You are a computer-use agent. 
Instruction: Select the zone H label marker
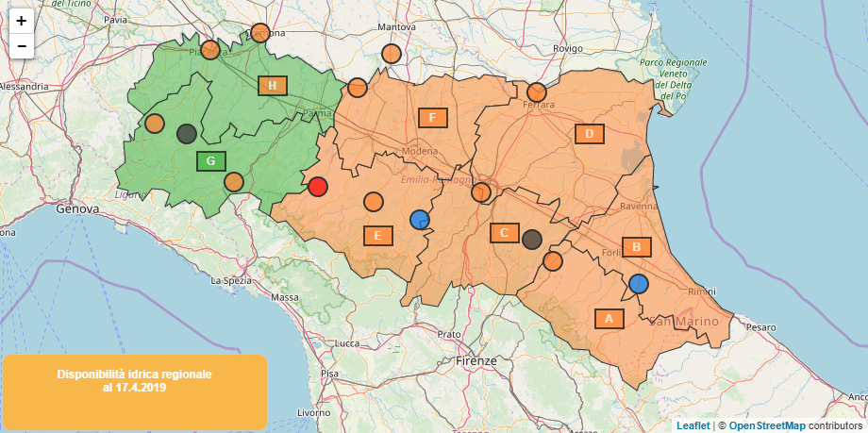tap(273, 85)
